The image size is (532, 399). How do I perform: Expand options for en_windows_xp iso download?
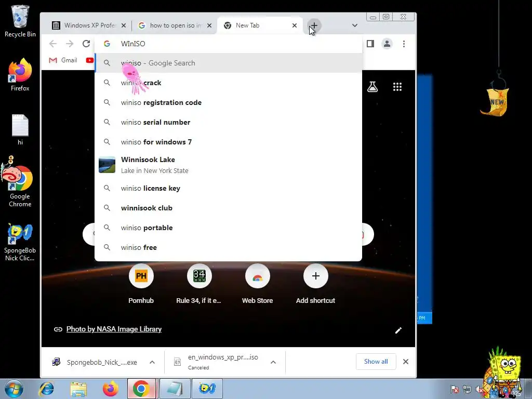point(273,362)
